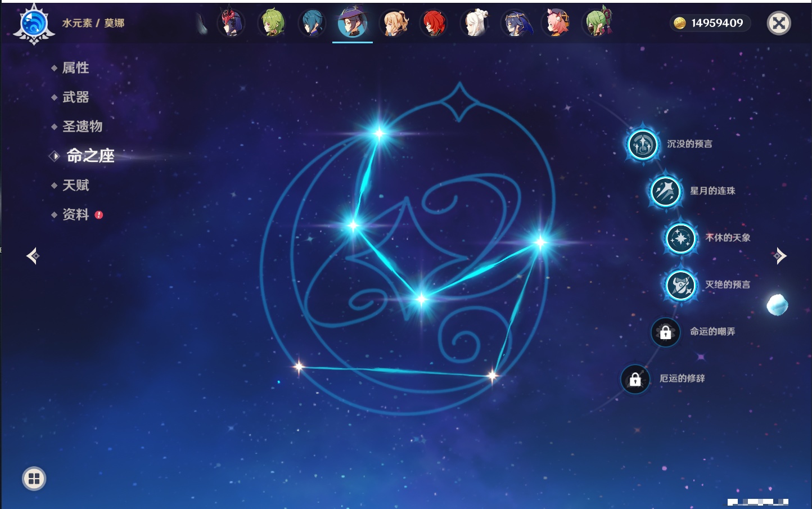Switch to Jean's blonde ponytail avatar
The image size is (812, 509).
pyautogui.click(x=394, y=23)
